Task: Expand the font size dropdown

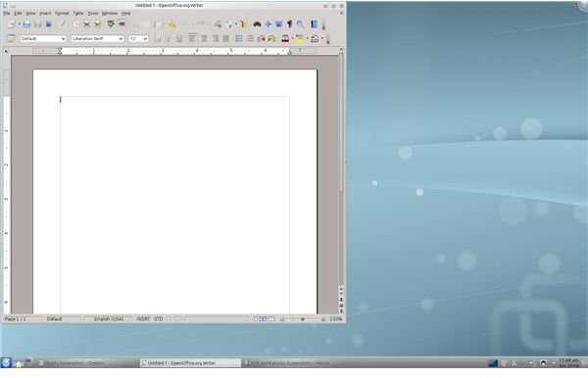Action: point(145,38)
